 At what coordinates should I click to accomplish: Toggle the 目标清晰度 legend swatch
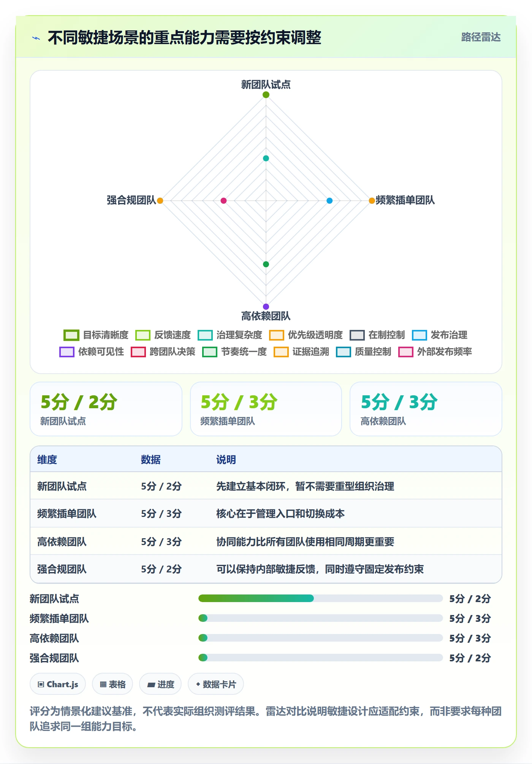coord(71,335)
